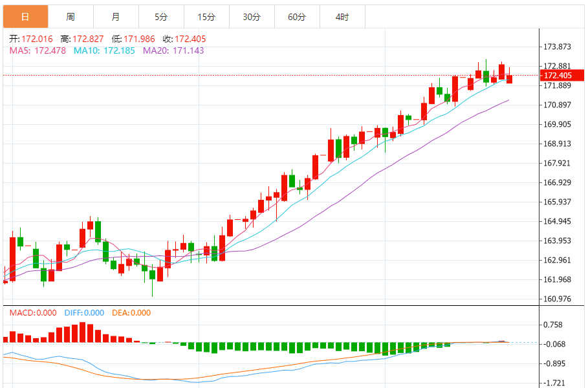The image size is (588, 388).
Task: Click the 163.953 price axis label
Action: click(x=557, y=241)
